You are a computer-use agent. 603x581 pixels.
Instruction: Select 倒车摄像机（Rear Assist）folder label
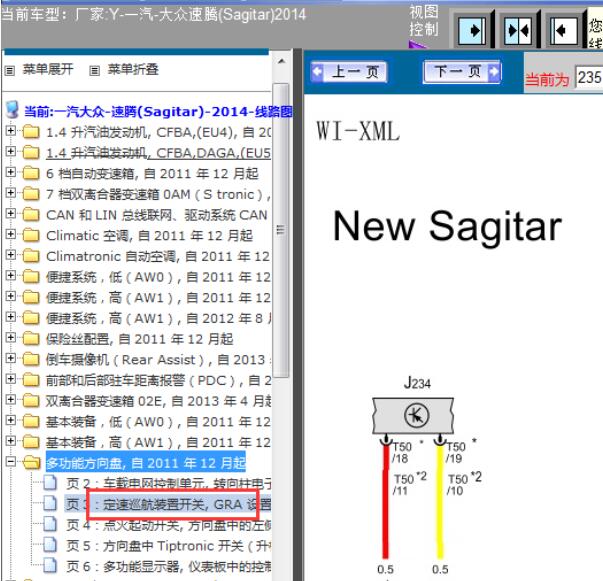coord(158,360)
